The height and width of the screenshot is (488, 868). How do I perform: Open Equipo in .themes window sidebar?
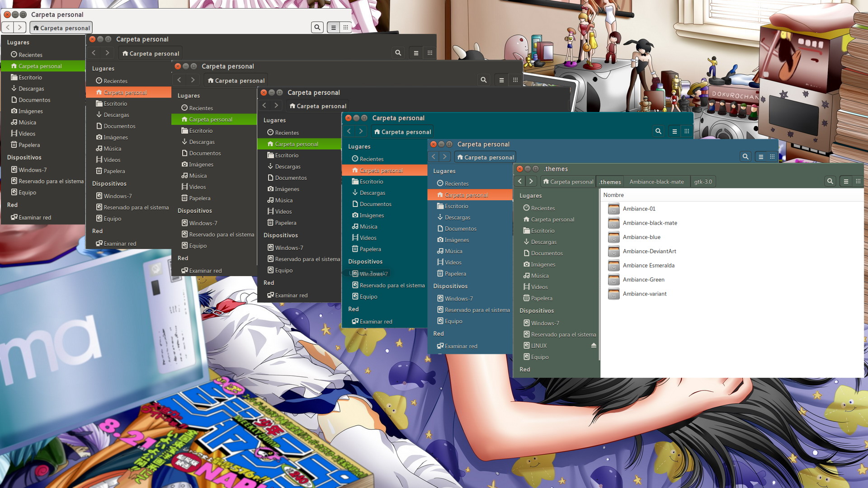click(x=557, y=357)
